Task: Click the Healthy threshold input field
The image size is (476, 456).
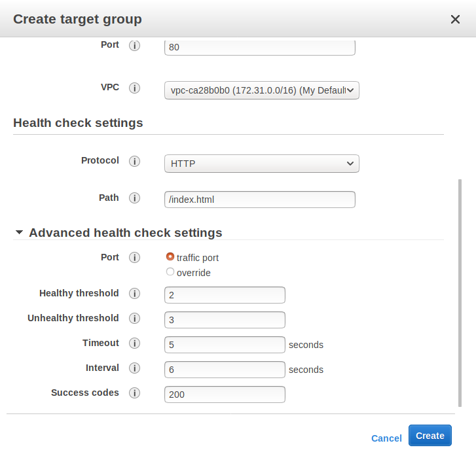Action: 225,295
